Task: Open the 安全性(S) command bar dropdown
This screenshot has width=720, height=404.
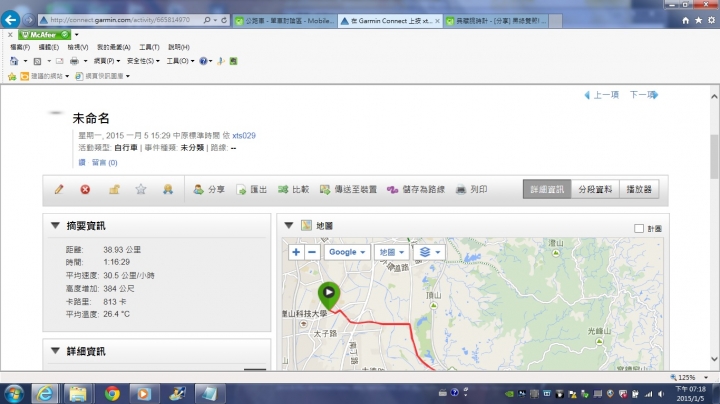Action: (143, 61)
